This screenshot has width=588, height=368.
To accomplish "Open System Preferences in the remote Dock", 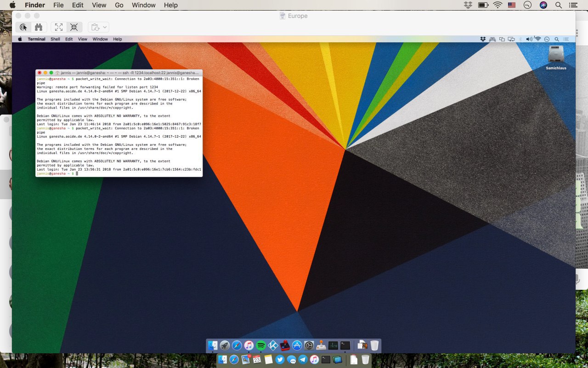I will tap(309, 345).
